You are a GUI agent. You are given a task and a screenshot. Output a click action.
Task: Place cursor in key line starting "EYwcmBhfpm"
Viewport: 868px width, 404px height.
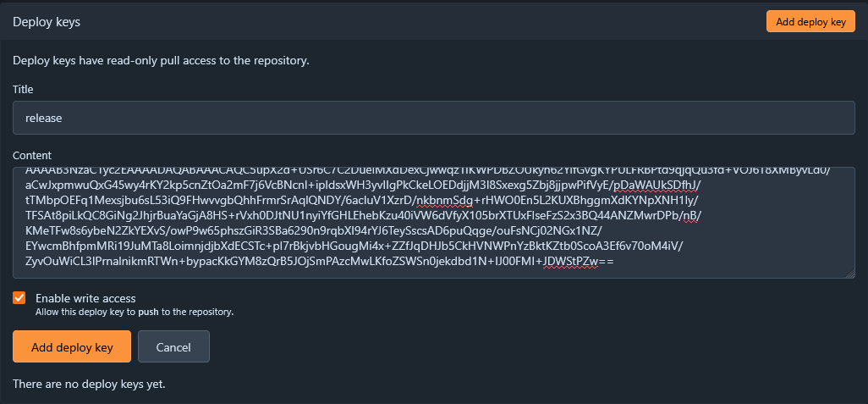click(x=358, y=245)
